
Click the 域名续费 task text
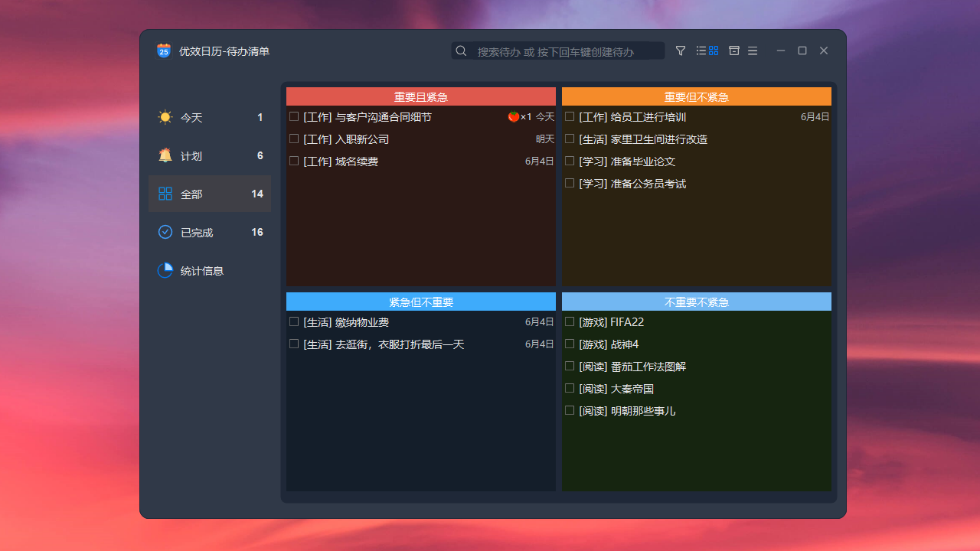tap(356, 161)
